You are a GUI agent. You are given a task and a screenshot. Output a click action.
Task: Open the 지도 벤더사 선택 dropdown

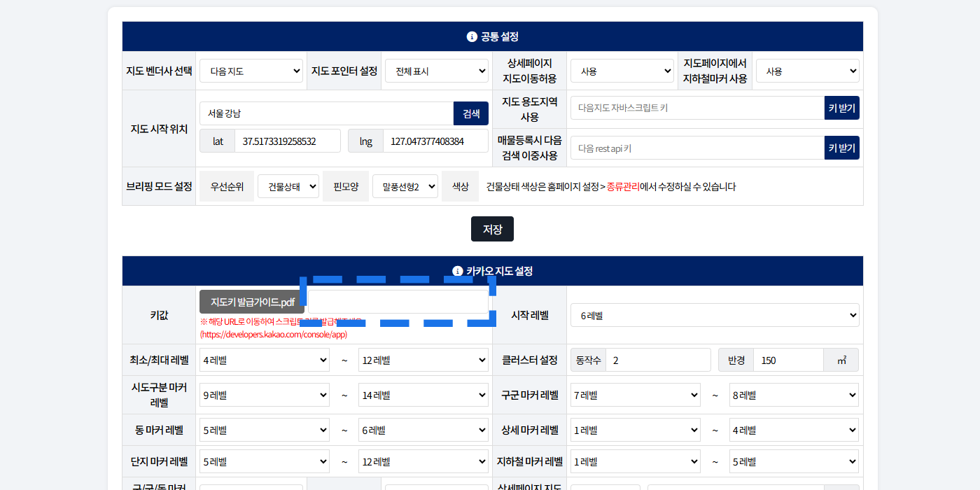[x=251, y=71]
